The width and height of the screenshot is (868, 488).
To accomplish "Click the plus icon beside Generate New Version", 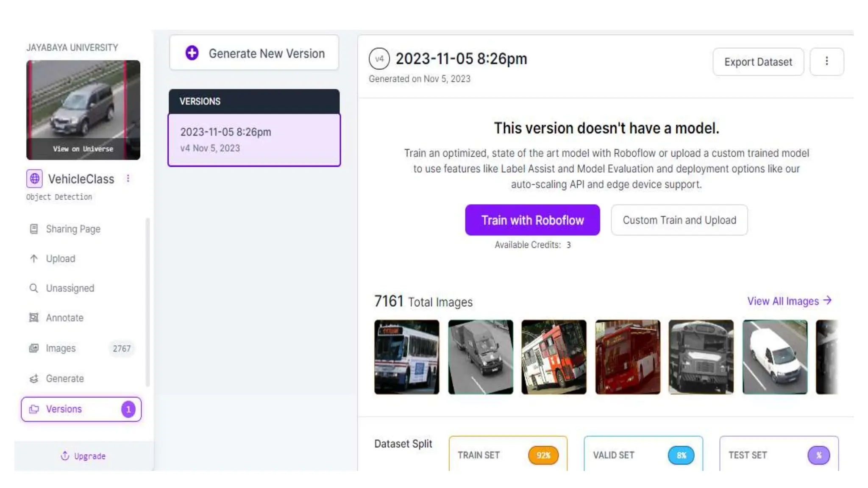I will [x=192, y=53].
